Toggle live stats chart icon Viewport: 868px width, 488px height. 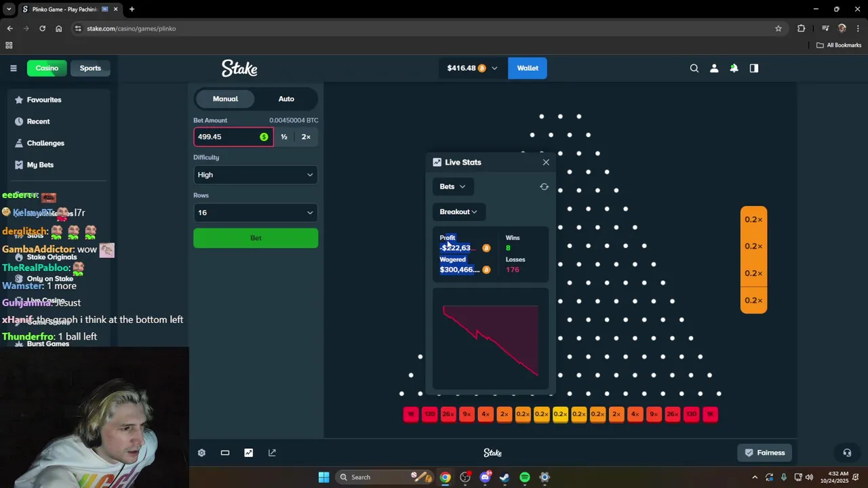pos(249,453)
